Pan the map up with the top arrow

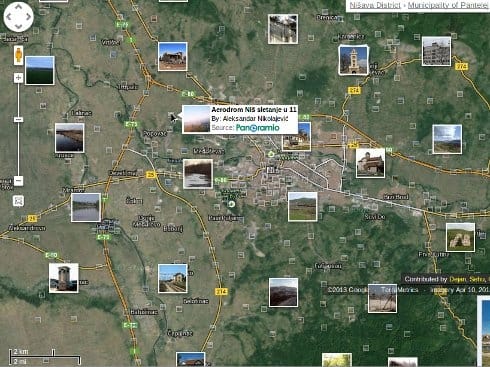click(18, 7)
